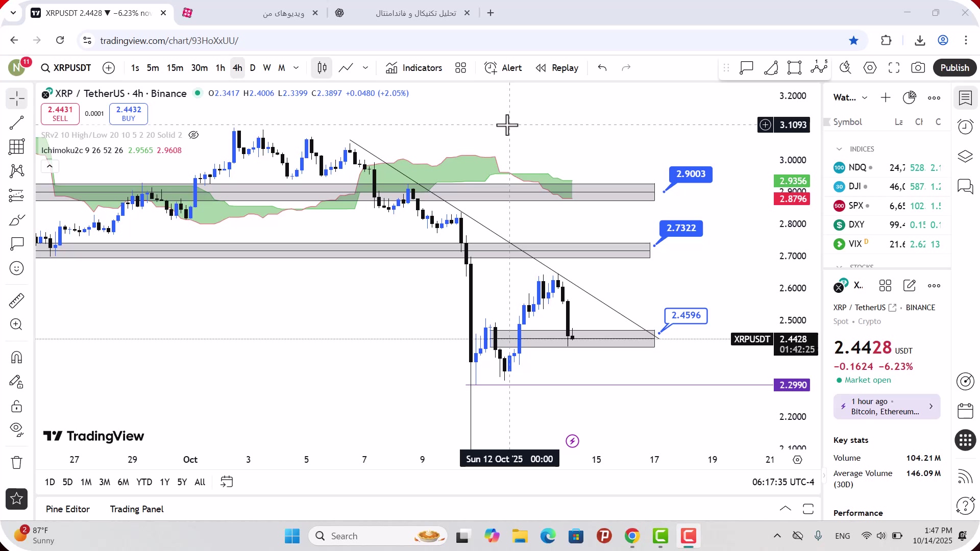
Task: Enter fullscreen mode
Action: (894, 68)
